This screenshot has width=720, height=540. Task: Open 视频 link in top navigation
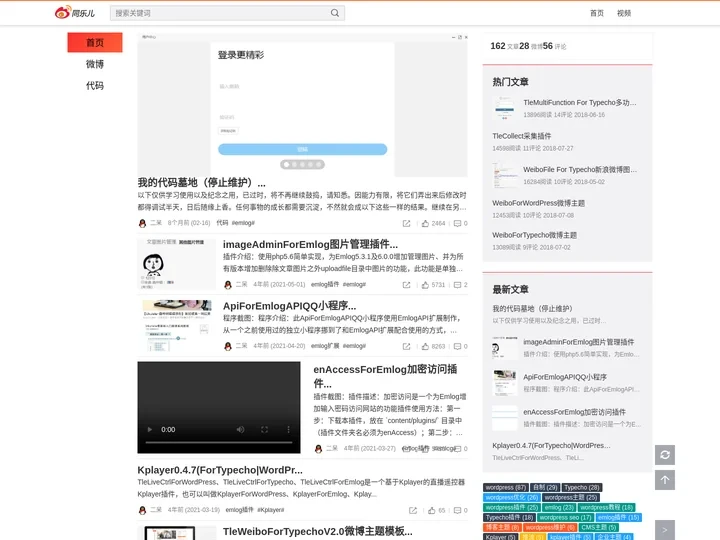coord(624,13)
